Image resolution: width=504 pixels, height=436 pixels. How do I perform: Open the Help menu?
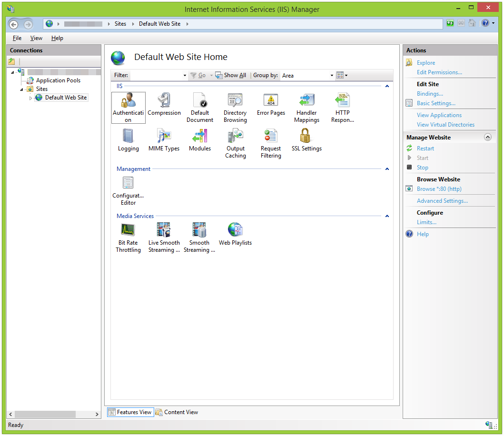pyautogui.click(x=57, y=38)
